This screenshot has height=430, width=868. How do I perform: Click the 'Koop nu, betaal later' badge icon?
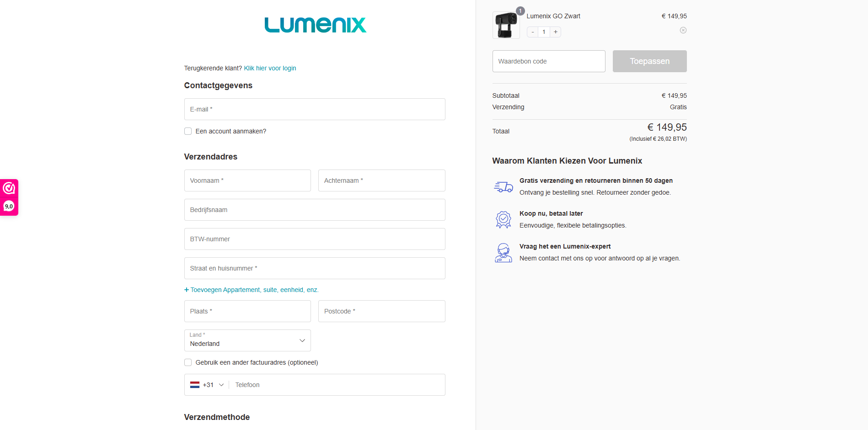[504, 219]
